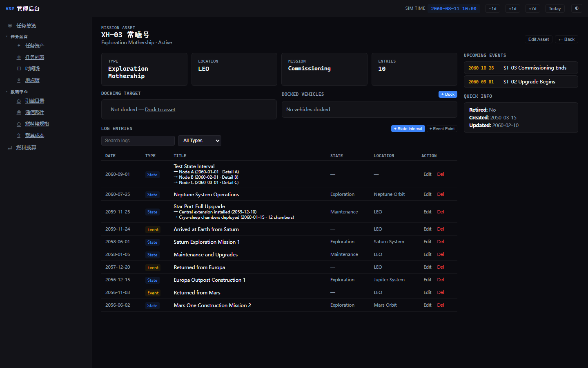Click the DATE column header
Image resolution: width=588 pixels, height=368 pixels.
pos(110,156)
